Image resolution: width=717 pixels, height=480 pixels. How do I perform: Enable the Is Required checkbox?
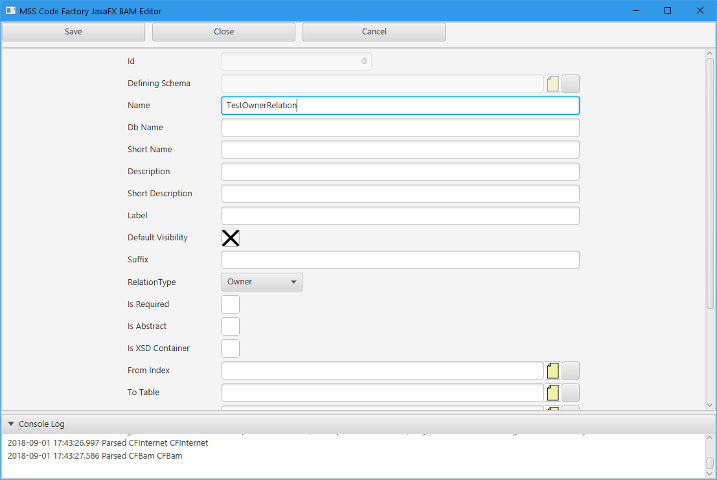(x=230, y=304)
